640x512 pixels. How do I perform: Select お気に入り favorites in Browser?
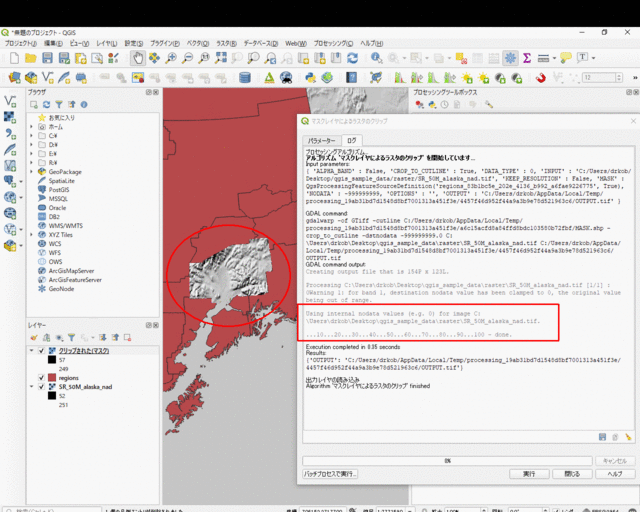click(61, 118)
